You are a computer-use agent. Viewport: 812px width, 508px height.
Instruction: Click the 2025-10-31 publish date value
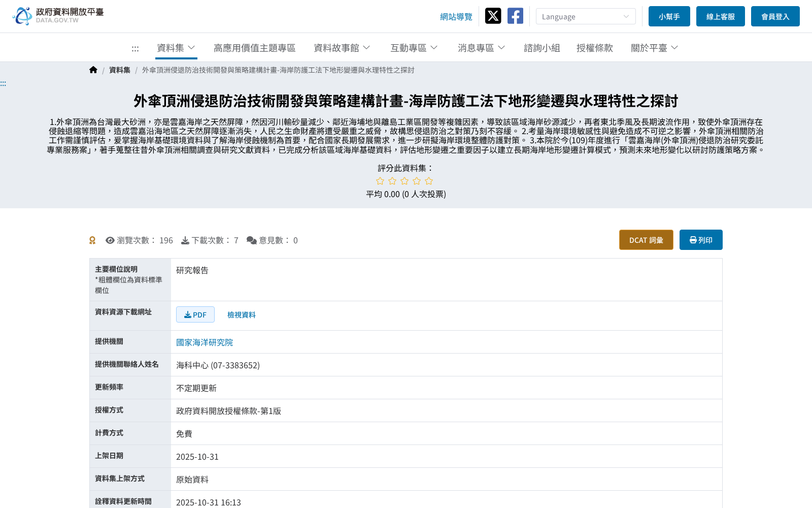click(197, 457)
